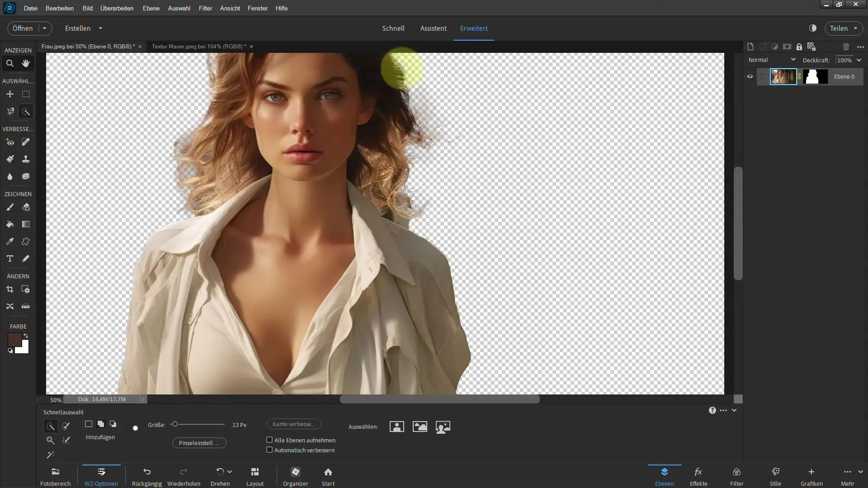Switch to Schnell mode tab
Image resolution: width=868 pixels, height=488 pixels.
[x=393, y=28]
